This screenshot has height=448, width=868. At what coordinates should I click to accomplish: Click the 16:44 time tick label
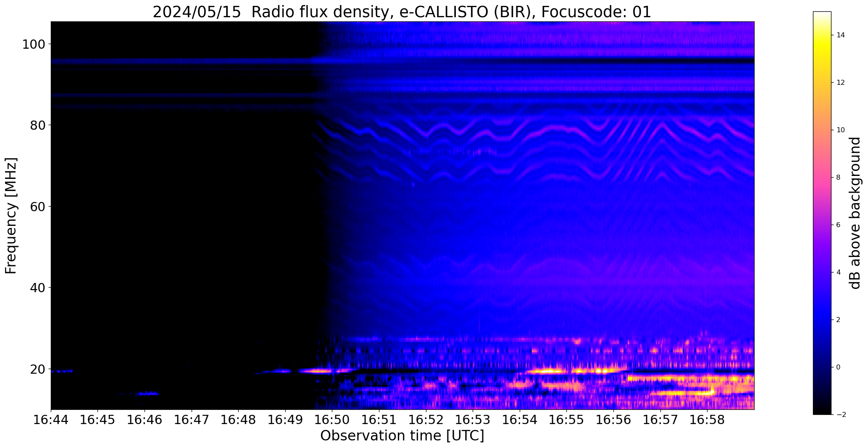click(51, 419)
